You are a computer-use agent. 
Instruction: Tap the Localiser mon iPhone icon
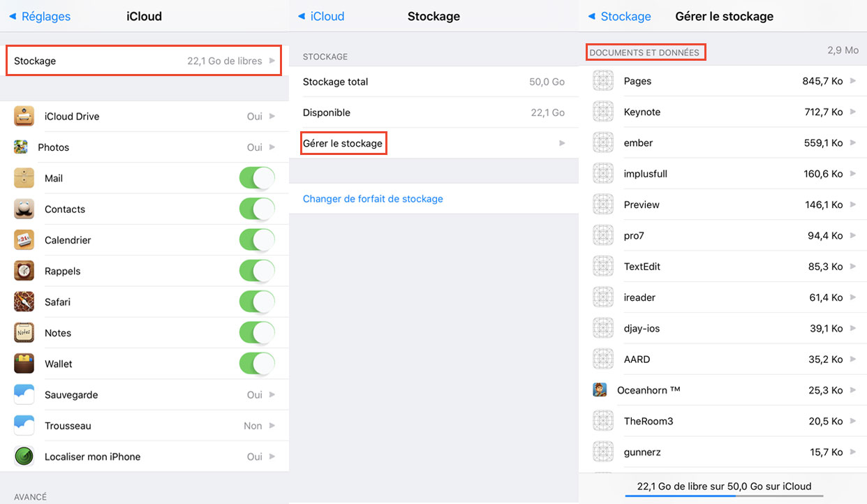pos(24,457)
